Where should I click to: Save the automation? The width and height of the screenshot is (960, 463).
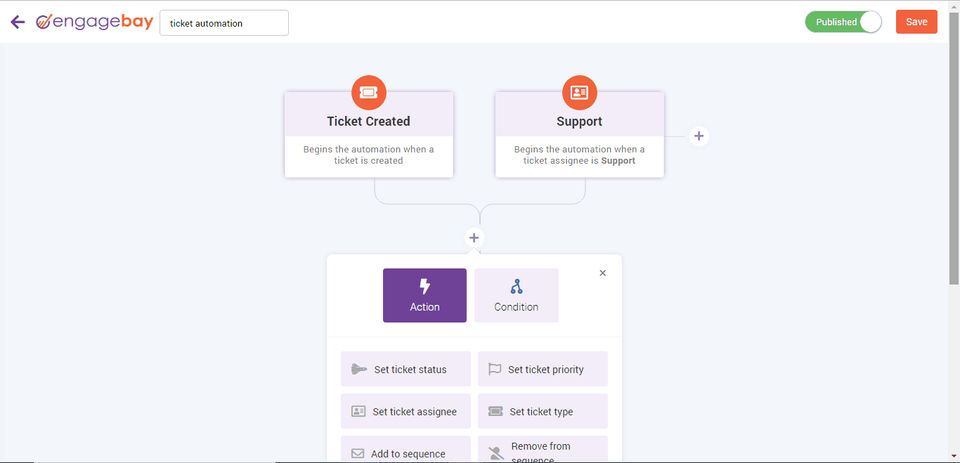[x=916, y=22]
